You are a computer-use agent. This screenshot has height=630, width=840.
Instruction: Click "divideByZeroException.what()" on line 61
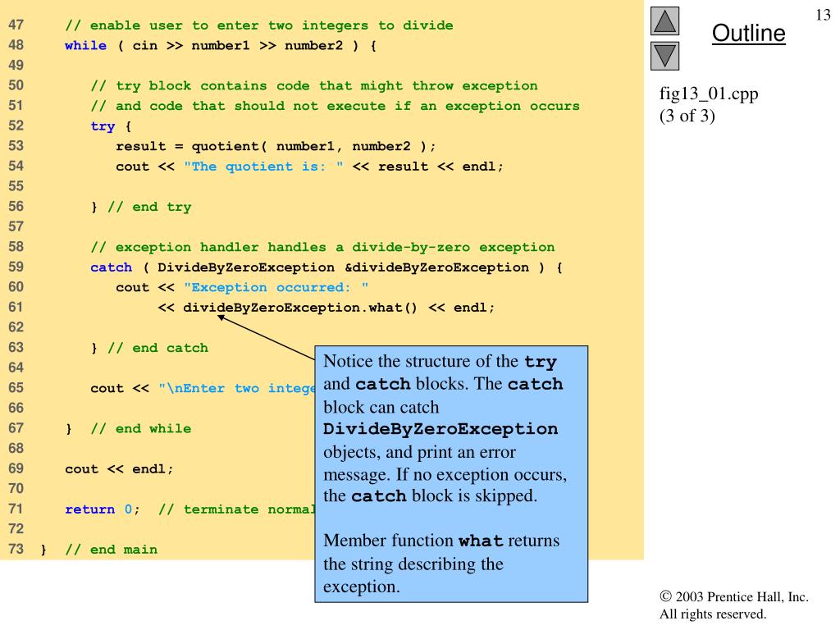(x=300, y=308)
